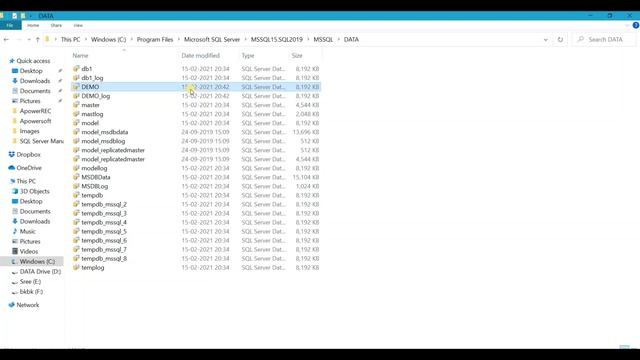Click the Refresh button in address bar
This screenshot has width=640, height=360.
(560, 40)
